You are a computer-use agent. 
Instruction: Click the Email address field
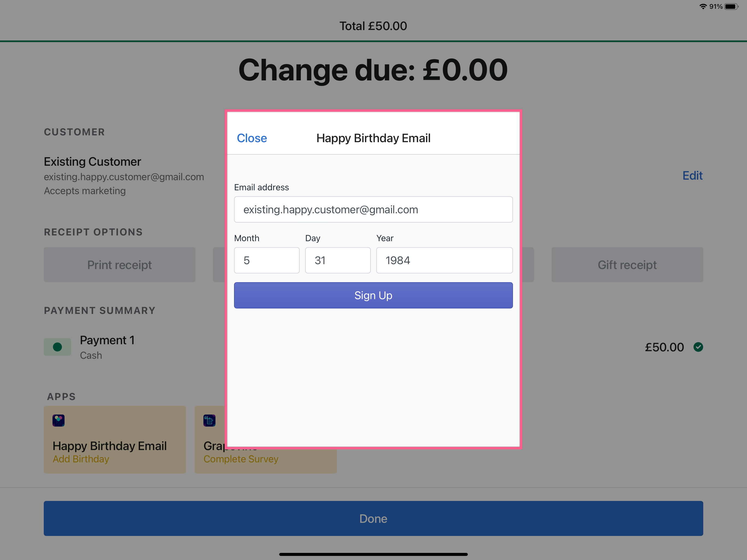pyautogui.click(x=373, y=209)
